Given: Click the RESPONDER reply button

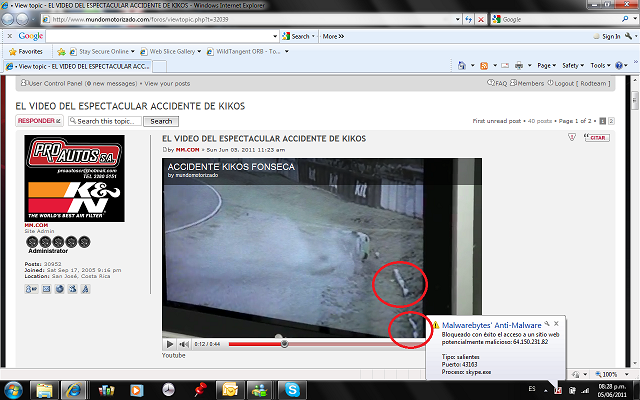Looking at the screenshot, I should 39,121.
